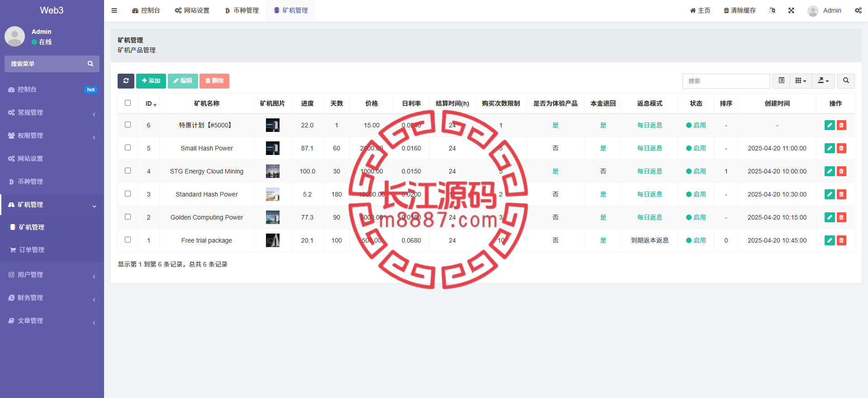Toggle the sidebar hamburger menu icon
Screen dimensions: 868x398
click(x=114, y=10)
